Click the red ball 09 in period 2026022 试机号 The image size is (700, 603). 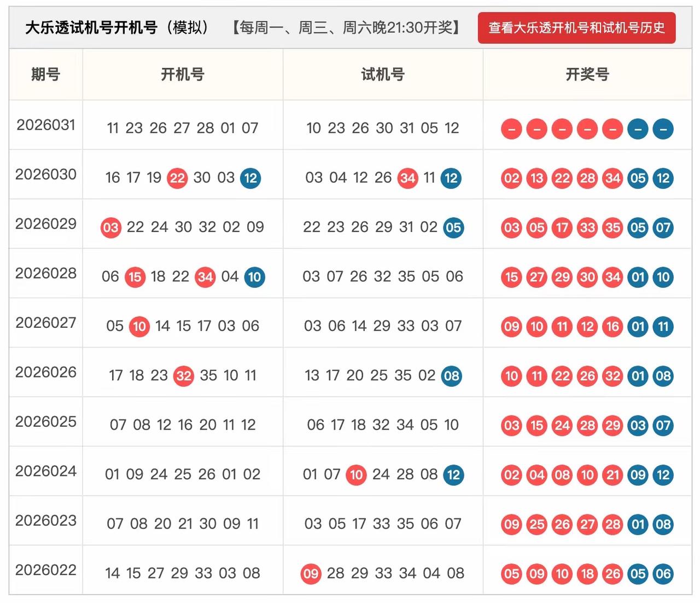(x=311, y=574)
